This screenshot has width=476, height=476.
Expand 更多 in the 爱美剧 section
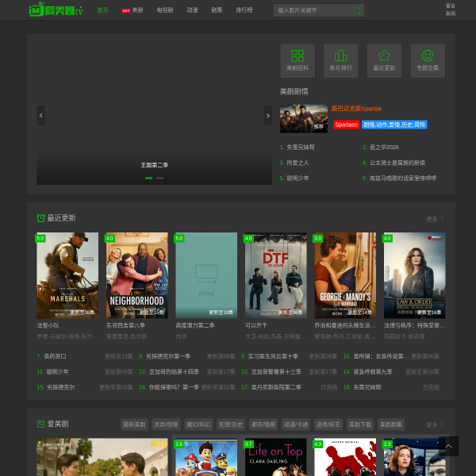point(435,424)
